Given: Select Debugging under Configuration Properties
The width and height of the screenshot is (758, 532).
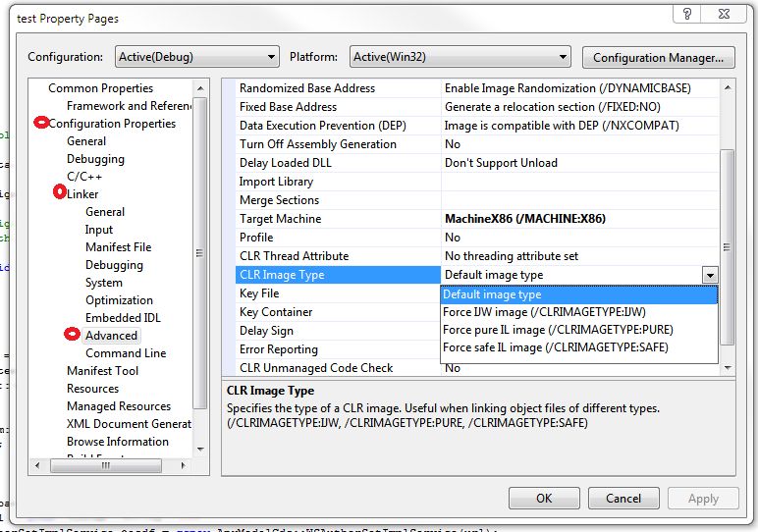Looking at the screenshot, I should [95, 159].
